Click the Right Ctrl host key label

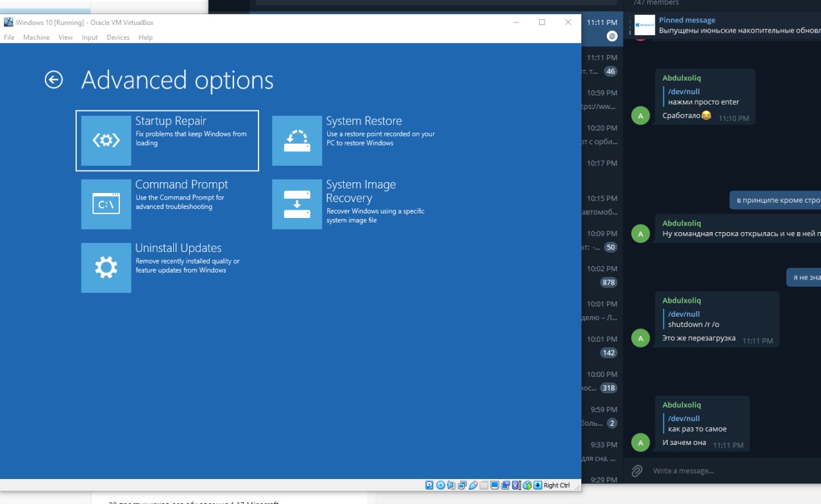coord(557,485)
